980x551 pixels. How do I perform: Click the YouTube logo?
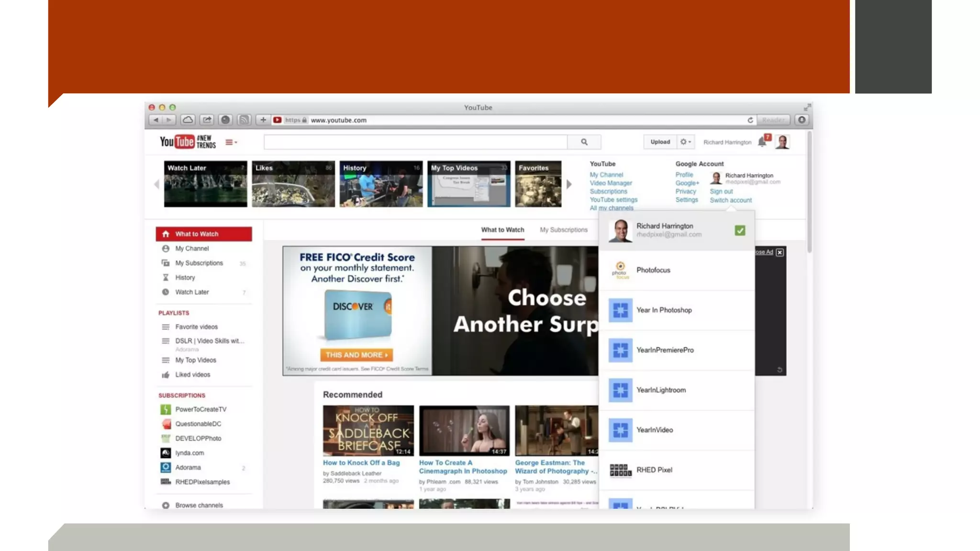tap(177, 142)
